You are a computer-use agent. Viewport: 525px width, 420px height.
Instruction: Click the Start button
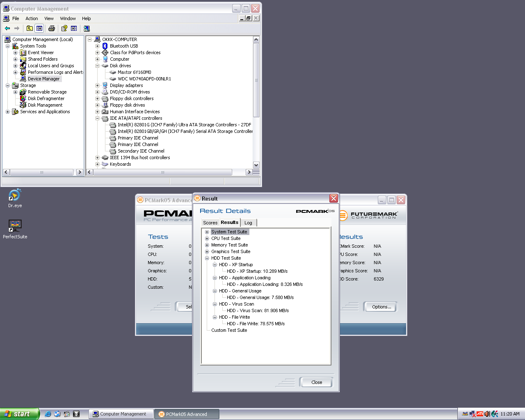point(20,414)
